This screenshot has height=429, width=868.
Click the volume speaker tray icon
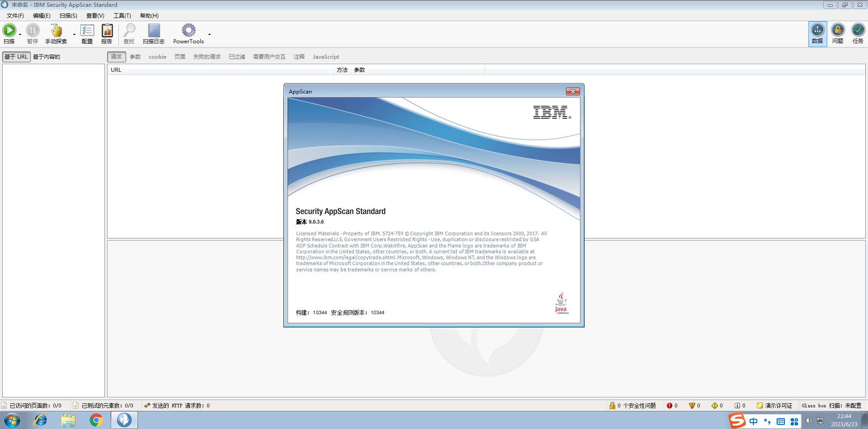click(x=809, y=421)
